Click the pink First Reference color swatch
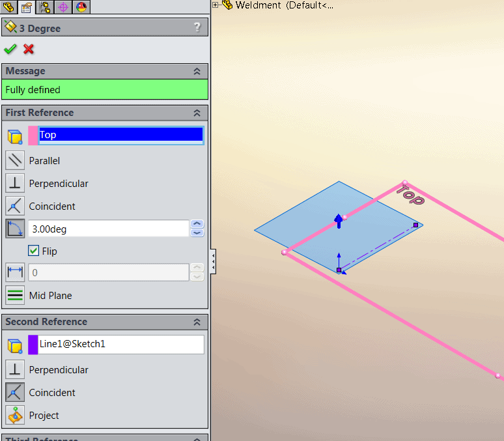504x441 pixels. [33, 135]
